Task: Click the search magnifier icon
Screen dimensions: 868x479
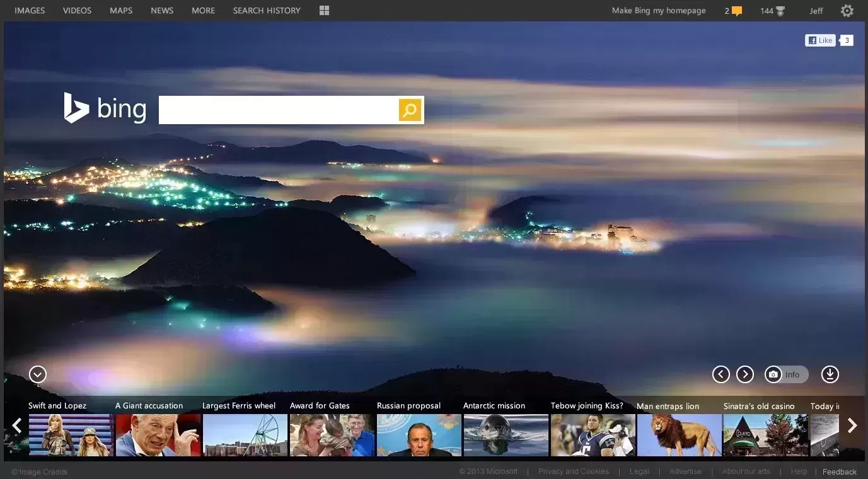Action: click(x=409, y=110)
